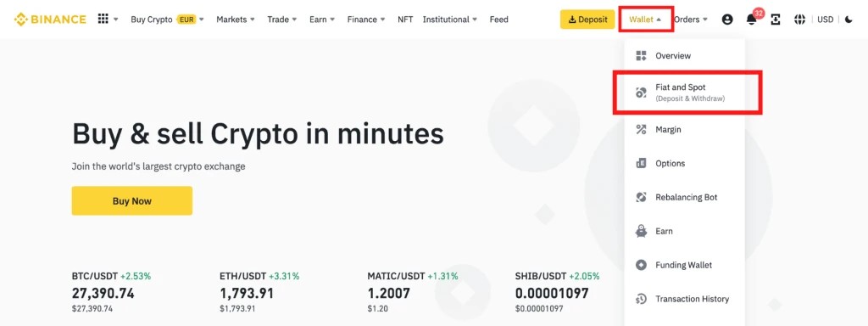Click the MATIC price 1.2007
The image size is (868, 326).
[388, 293]
